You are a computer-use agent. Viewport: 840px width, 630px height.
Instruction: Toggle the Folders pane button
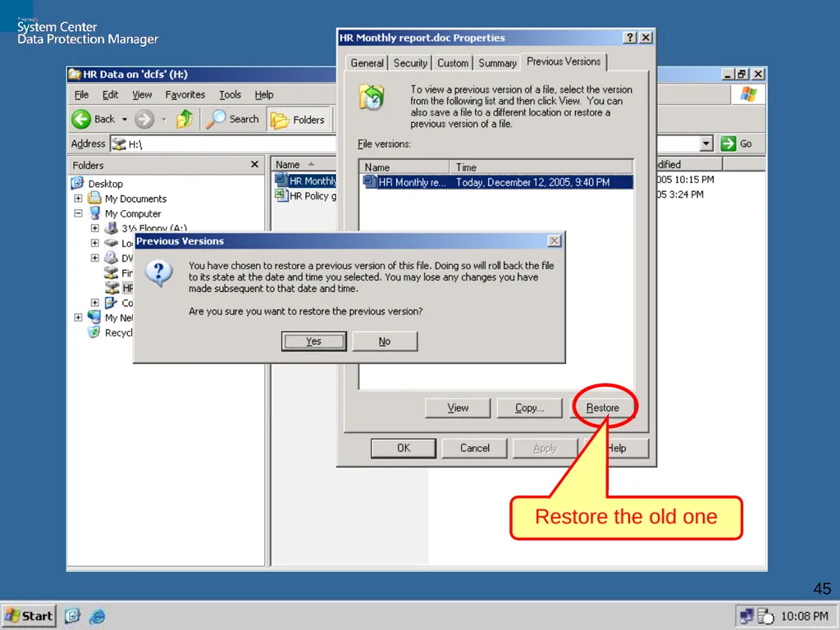299,120
